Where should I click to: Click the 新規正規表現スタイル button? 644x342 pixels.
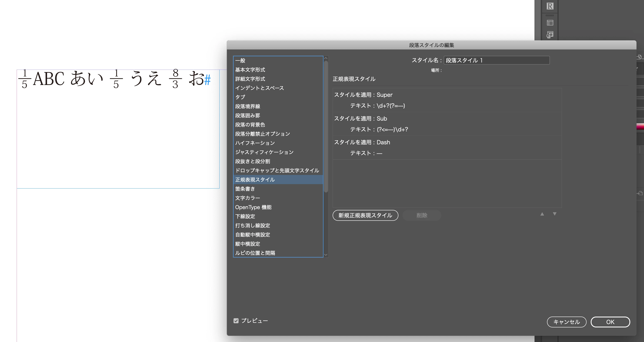365,215
